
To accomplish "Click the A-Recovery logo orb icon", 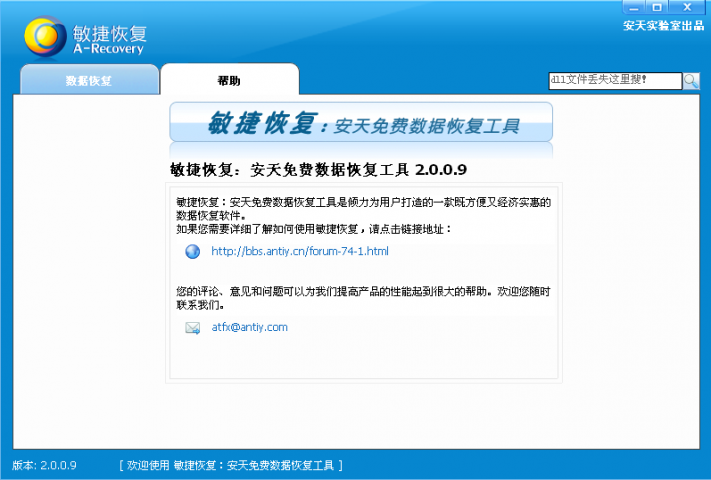I will point(45,37).
